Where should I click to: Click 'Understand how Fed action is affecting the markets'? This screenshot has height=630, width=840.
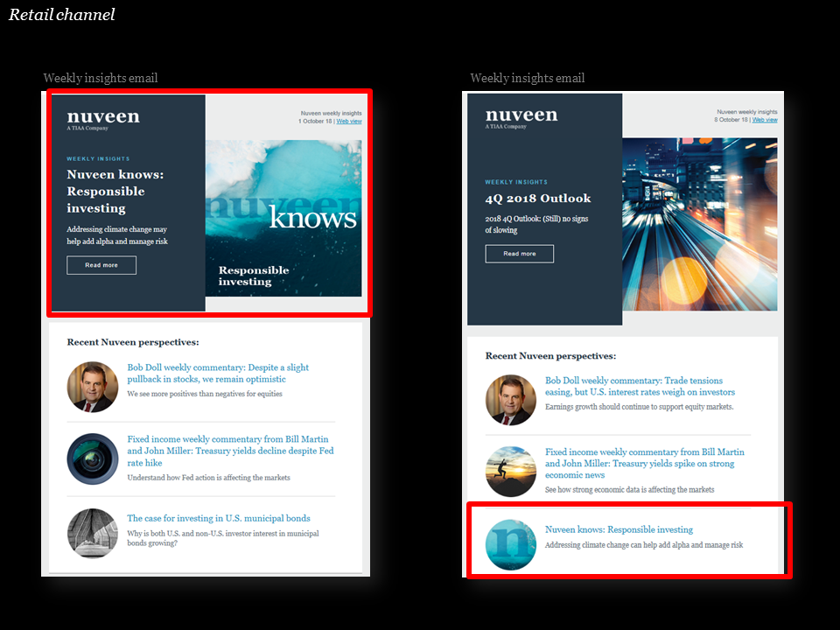(208, 478)
